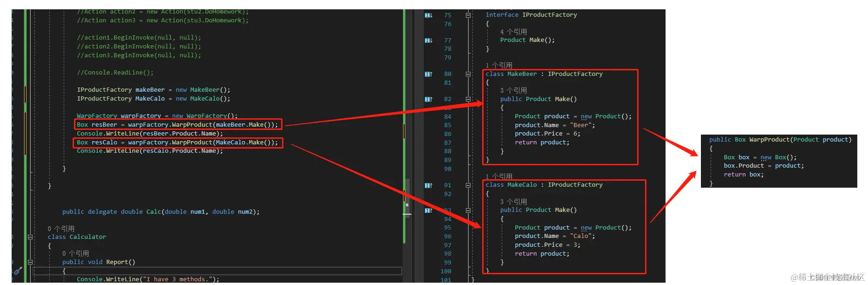
Task: Click the 'Box box = new Box();' line
Action: [x=760, y=157]
